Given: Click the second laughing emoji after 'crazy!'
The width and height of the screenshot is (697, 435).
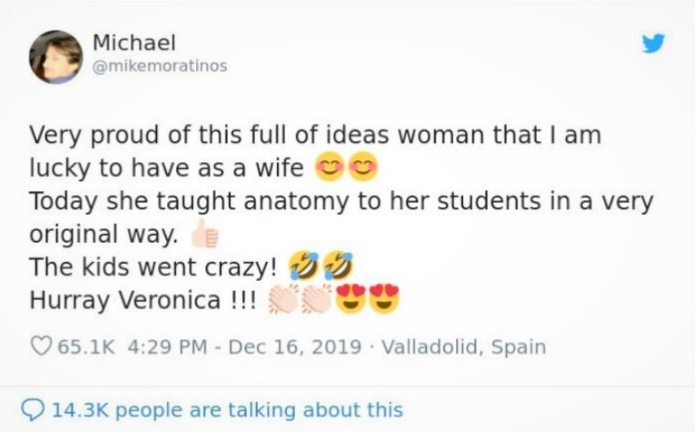Looking at the screenshot, I should 337,267.
